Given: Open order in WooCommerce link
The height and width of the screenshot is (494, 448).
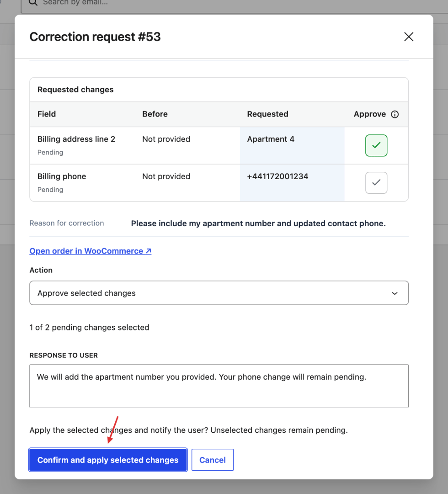Looking at the screenshot, I should (x=90, y=251).
